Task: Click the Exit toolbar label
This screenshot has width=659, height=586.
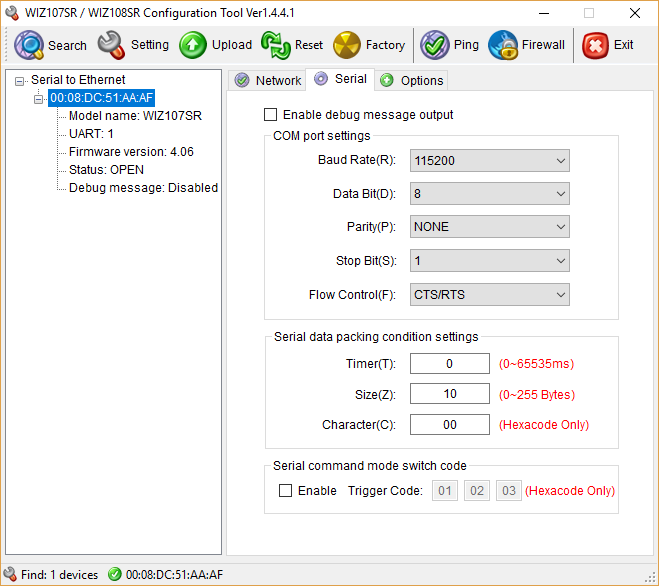Action: click(623, 45)
